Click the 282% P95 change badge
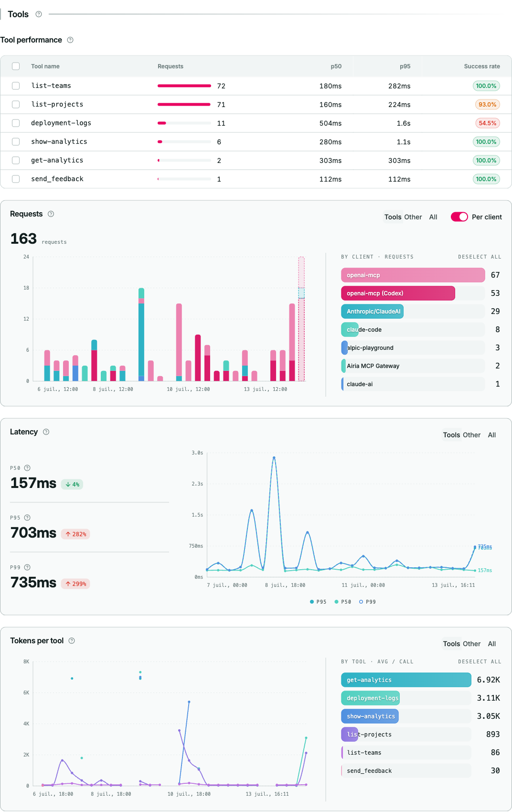This screenshot has height=812, width=512. pyautogui.click(x=75, y=534)
